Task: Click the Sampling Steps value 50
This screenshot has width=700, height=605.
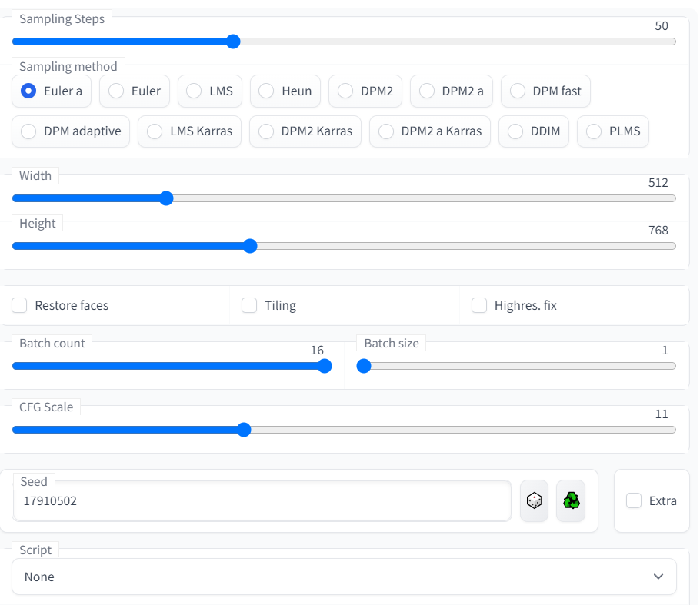Action: coord(662,26)
